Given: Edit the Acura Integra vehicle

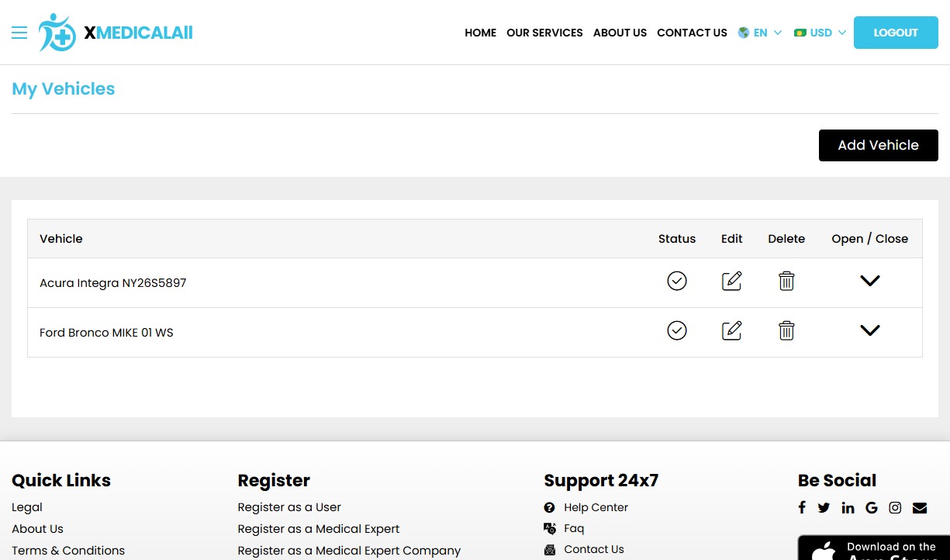Looking at the screenshot, I should [731, 281].
